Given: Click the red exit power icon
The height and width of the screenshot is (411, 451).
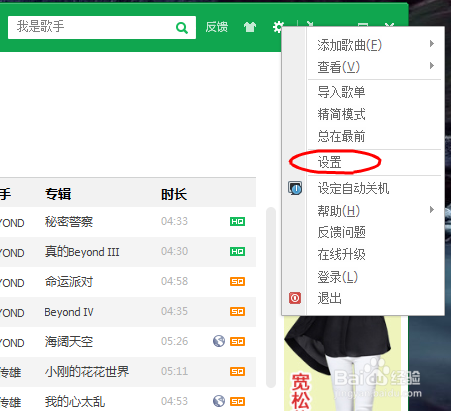Looking at the screenshot, I should [295, 298].
